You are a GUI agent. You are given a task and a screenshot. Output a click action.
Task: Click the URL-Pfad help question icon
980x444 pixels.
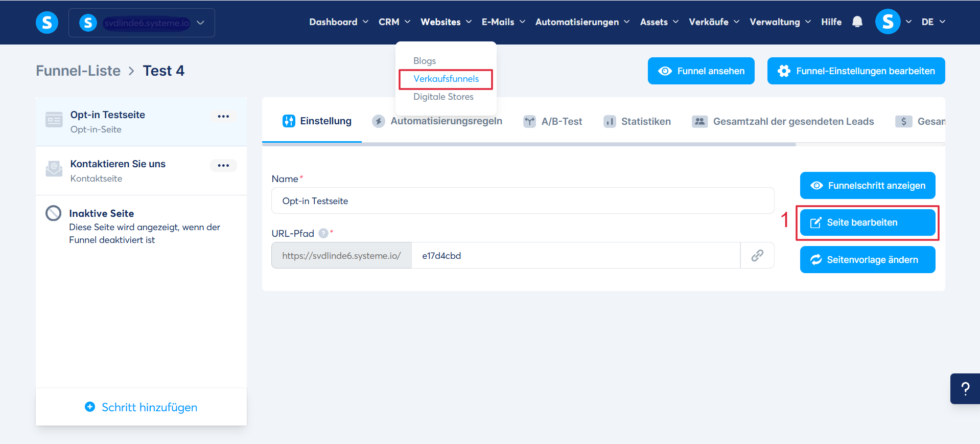(323, 233)
